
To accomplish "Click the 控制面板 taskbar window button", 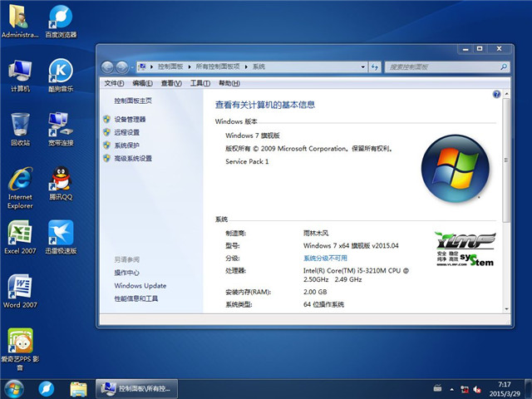I will [136, 389].
